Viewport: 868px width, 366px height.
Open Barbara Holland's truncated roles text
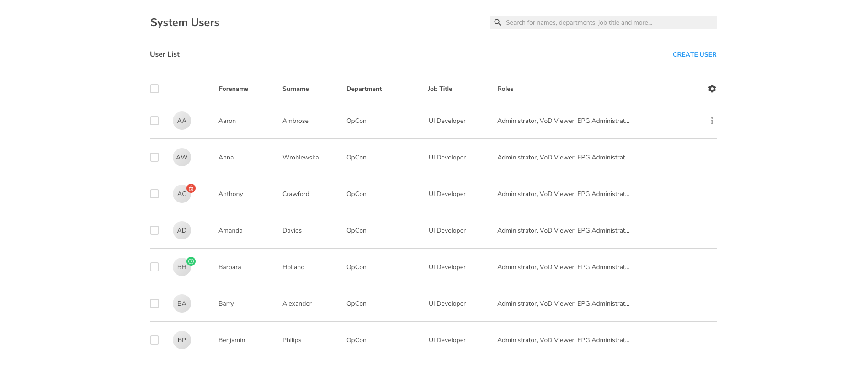tap(563, 267)
